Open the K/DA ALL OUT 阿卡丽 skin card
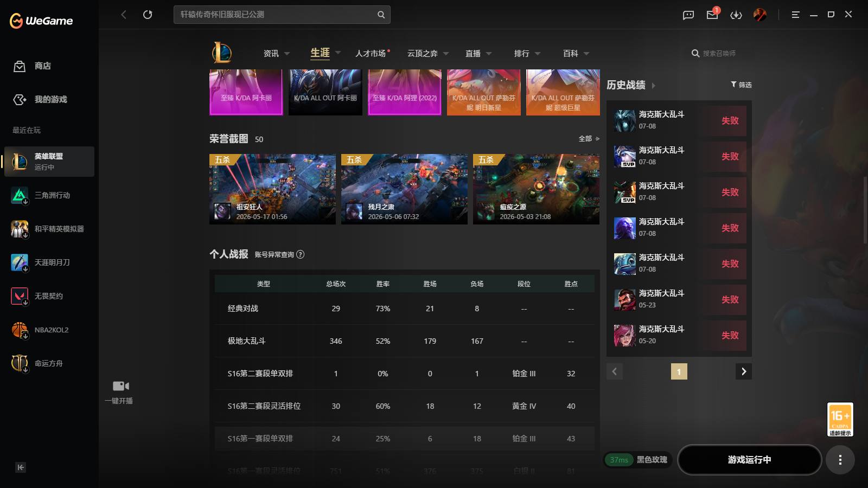Image resolution: width=868 pixels, height=488 pixels. (325, 92)
